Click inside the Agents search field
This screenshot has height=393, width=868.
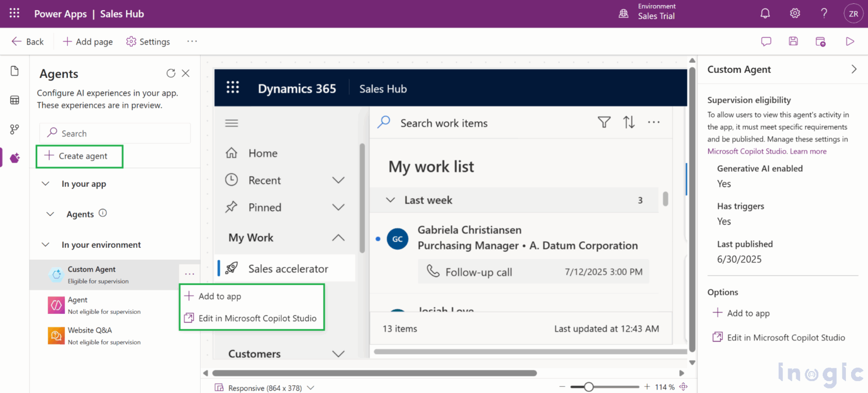click(115, 133)
